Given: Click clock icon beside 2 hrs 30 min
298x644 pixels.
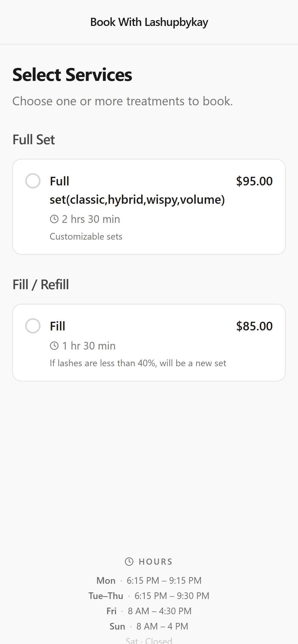Looking at the screenshot, I should point(54,219).
